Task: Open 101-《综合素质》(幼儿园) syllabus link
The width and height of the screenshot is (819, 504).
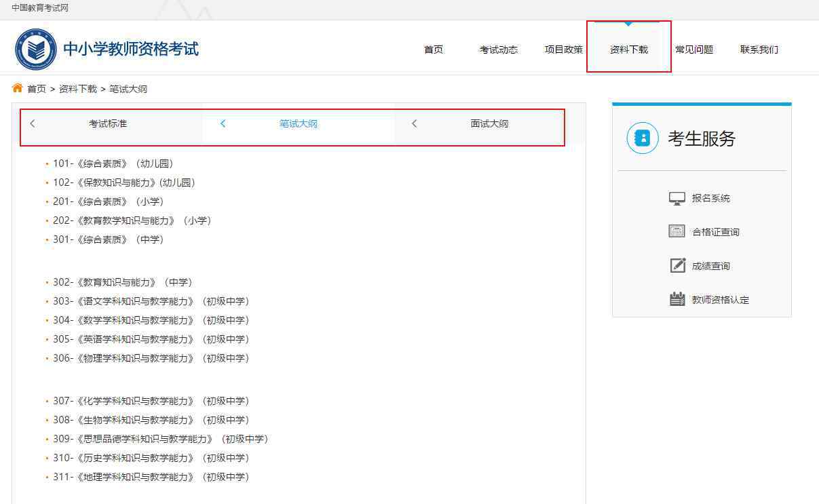Action: coord(113,163)
